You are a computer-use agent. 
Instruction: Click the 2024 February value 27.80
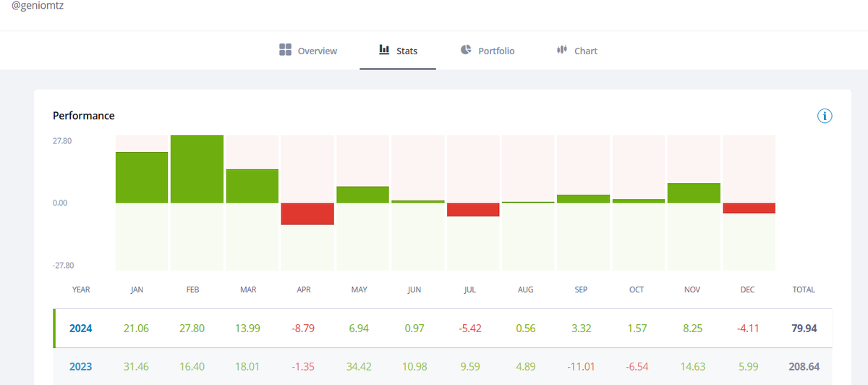coord(192,329)
